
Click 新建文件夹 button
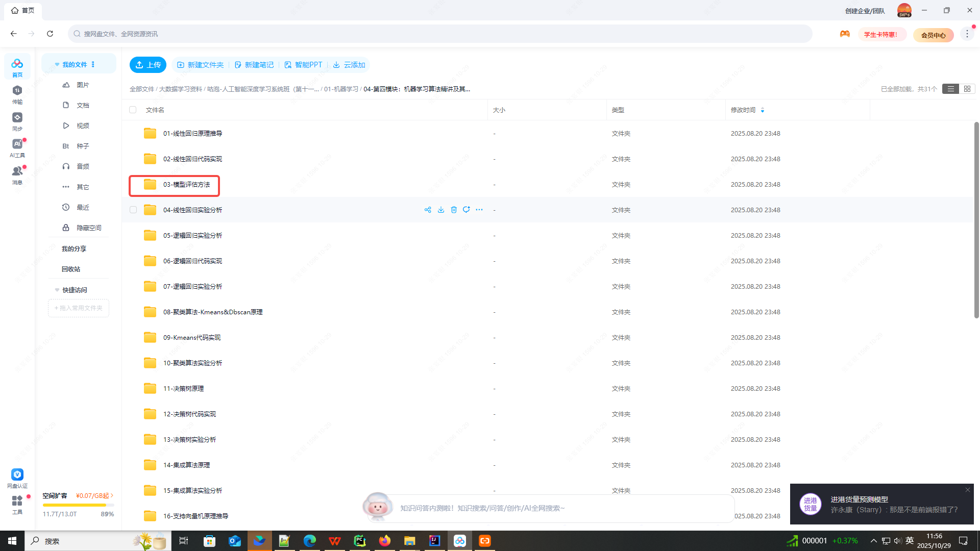pos(201,65)
